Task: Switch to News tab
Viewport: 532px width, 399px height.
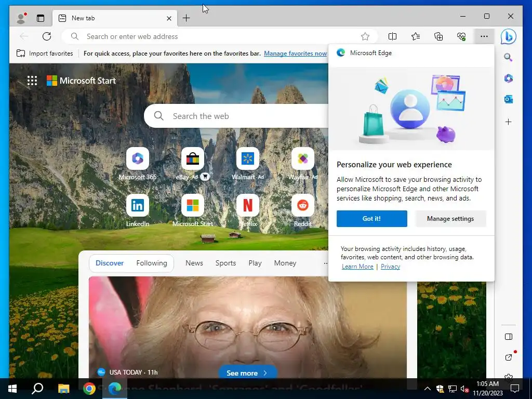Action: pyautogui.click(x=194, y=263)
